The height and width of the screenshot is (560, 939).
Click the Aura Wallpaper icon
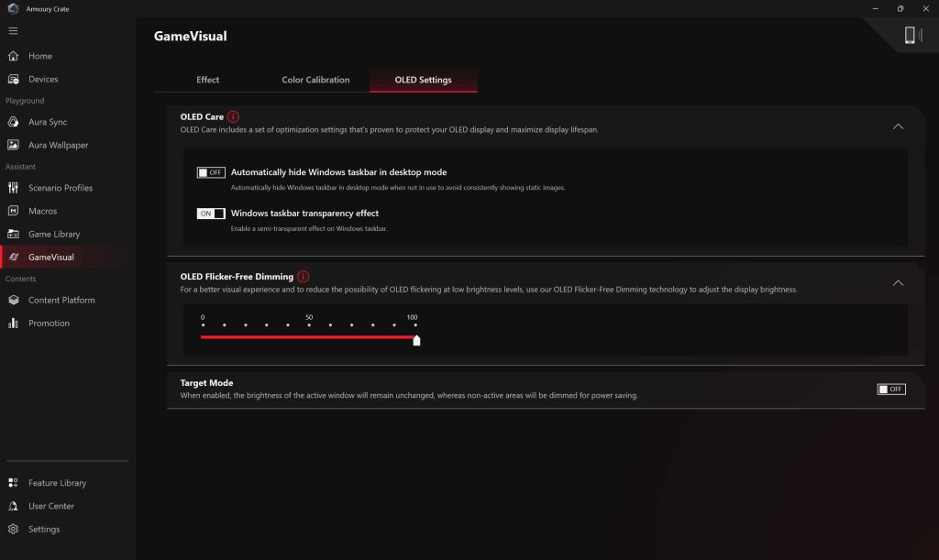tap(13, 145)
